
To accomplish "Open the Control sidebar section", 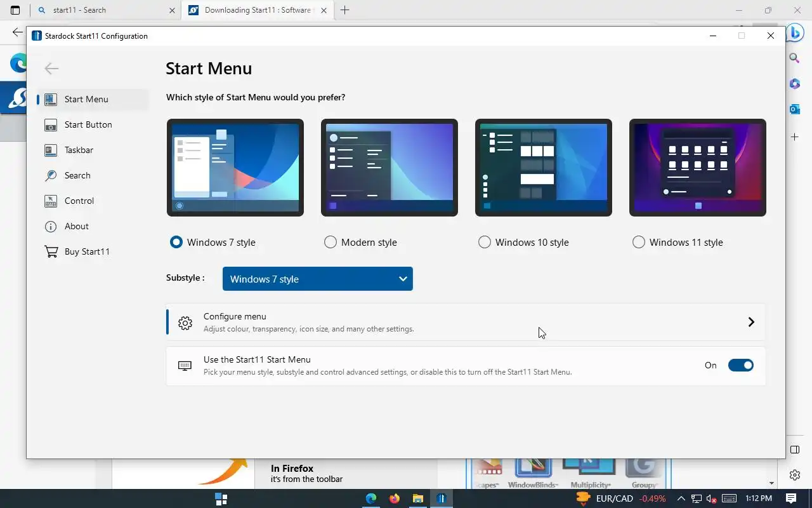I will pyautogui.click(x=93, y=201).
